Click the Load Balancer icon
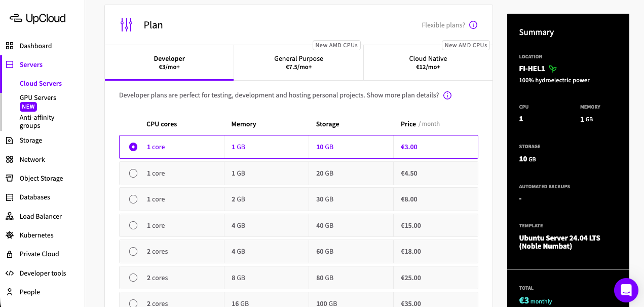 coord(10,216)
